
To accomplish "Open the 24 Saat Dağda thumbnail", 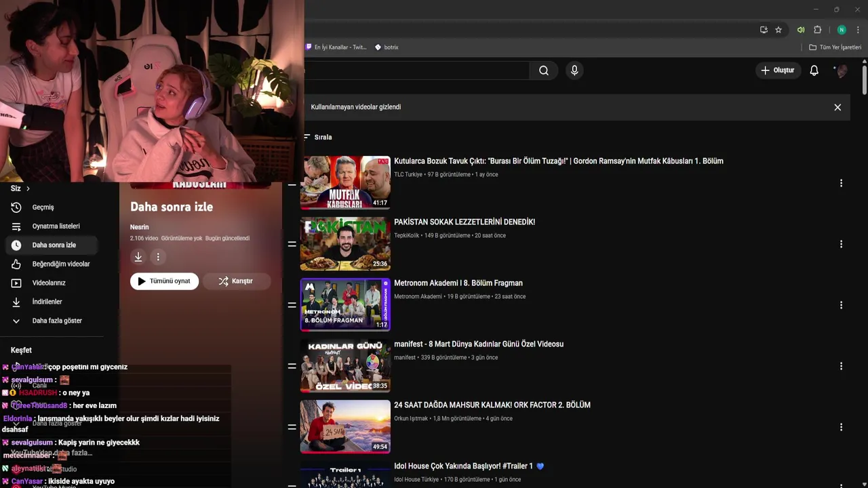I will pos(345,426).
